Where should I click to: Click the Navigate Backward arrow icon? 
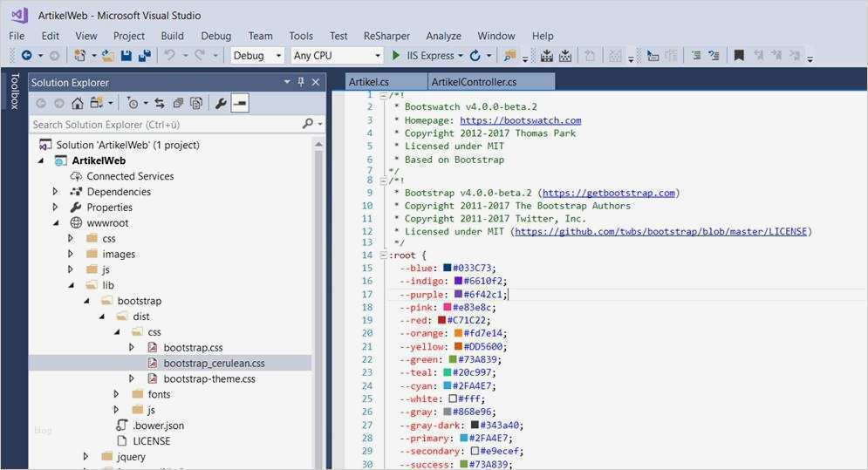tap(26, 56)
